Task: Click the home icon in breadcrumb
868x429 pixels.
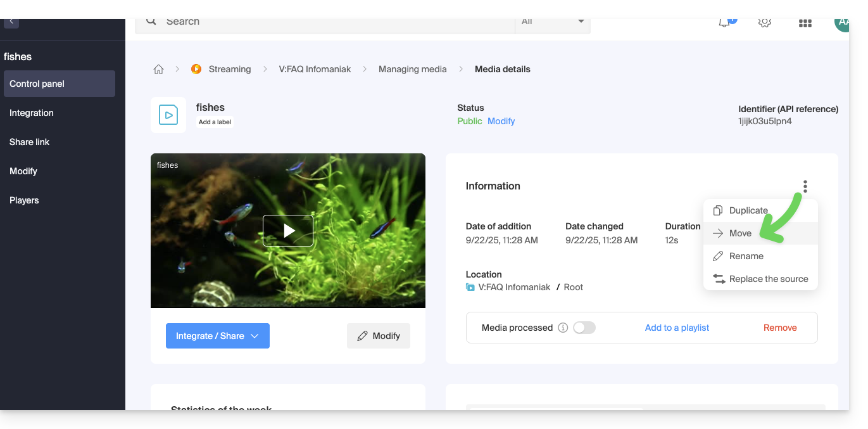Action: [158, 69]
